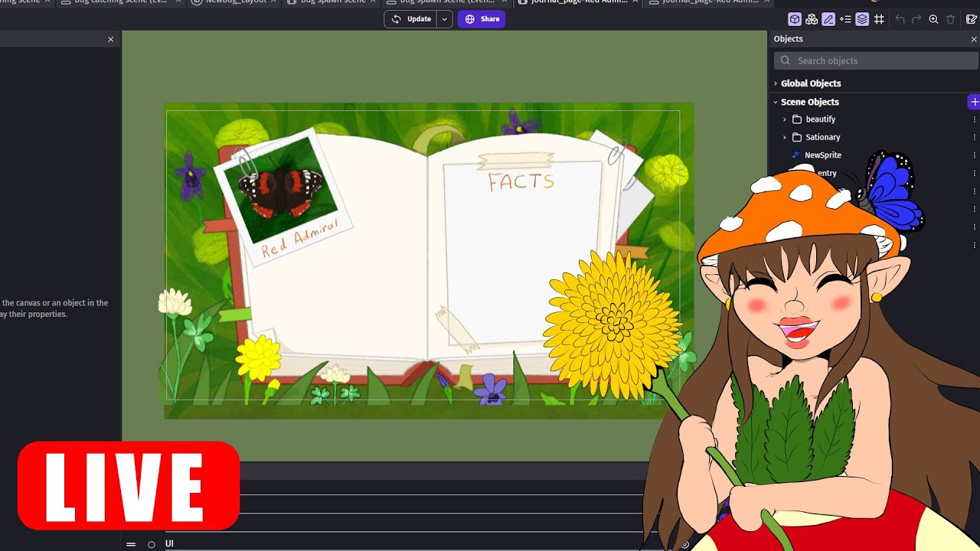This screenshot has height=551, width=980.
Task: Collapse the Scene Objects section
Action: click(775, 102)
